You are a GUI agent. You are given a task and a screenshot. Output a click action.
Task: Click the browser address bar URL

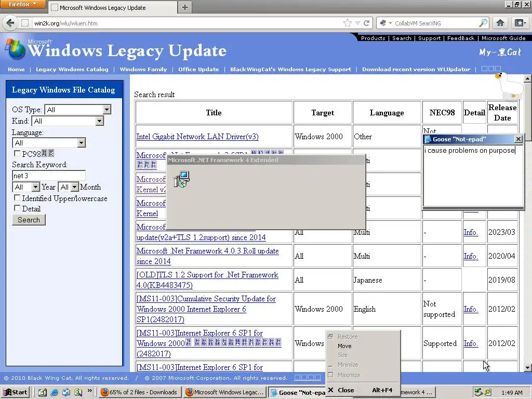[x=66, y=23]
